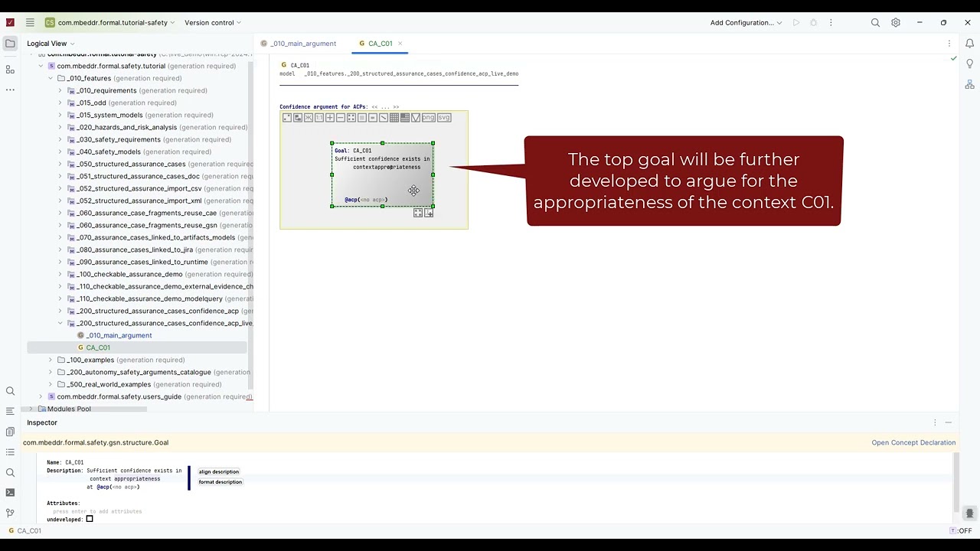
Task: Click the diagonal connector line tool icon
Action: 384,117
